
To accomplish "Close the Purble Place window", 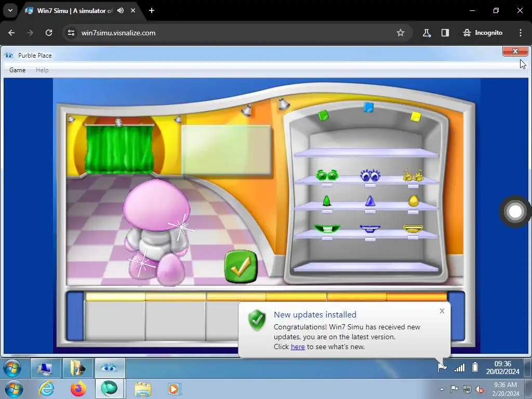I will click(x=515, y=51).
